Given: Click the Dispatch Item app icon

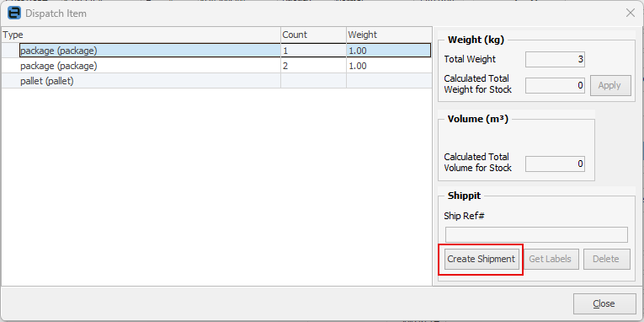Looking at the screenshot, I should point(14,13).
